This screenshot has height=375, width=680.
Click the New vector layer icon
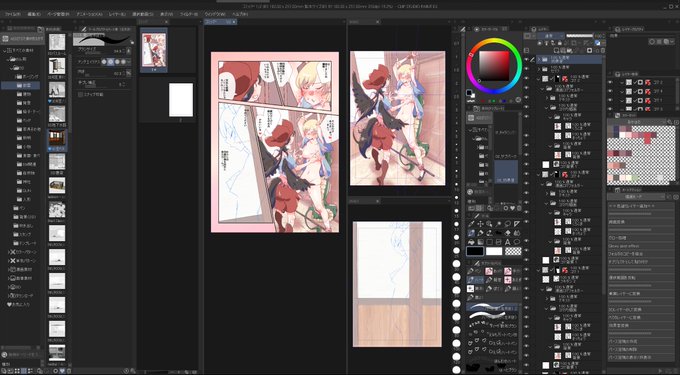pos(563,50)
